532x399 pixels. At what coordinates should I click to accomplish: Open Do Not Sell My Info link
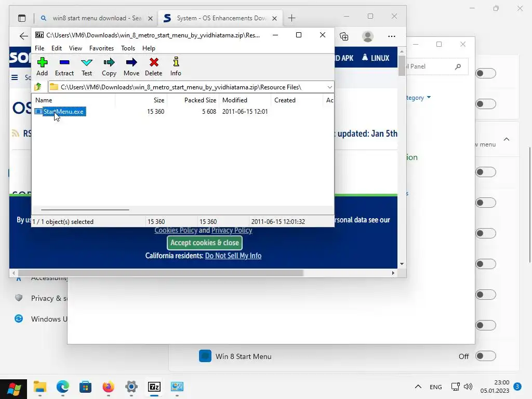pyautogui.click(x=233, y=256)
